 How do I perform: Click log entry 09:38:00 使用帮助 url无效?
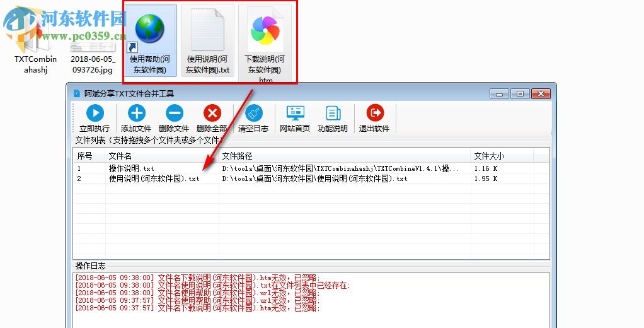tap(197, 293)
